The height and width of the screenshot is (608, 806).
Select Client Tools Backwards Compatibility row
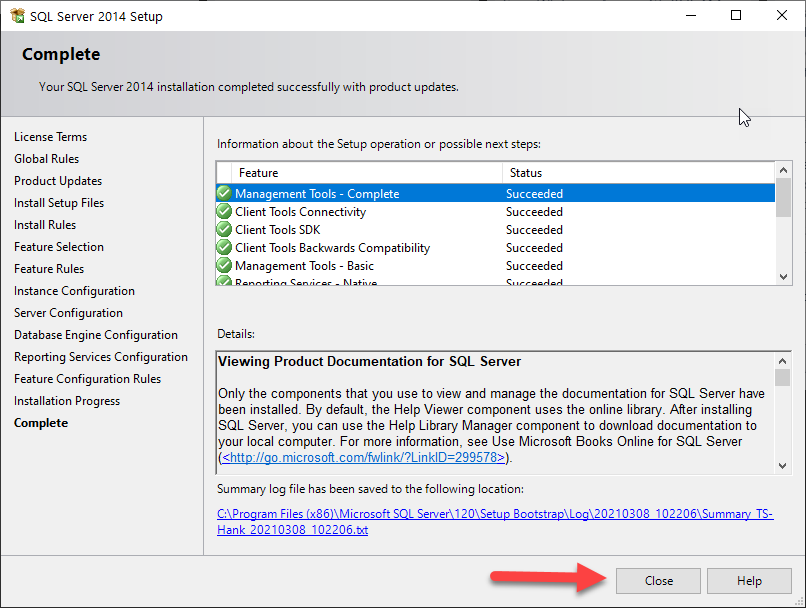(496, 247)
